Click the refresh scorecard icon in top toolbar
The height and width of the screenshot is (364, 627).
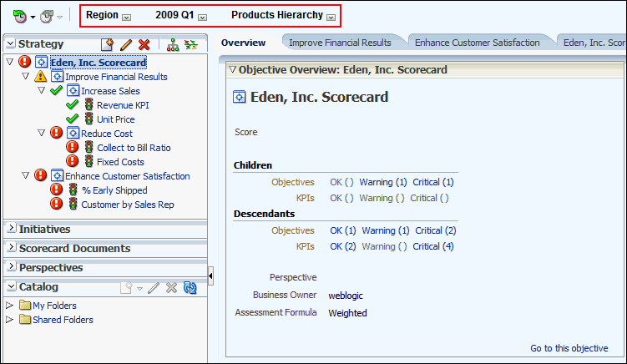[19, 17]
